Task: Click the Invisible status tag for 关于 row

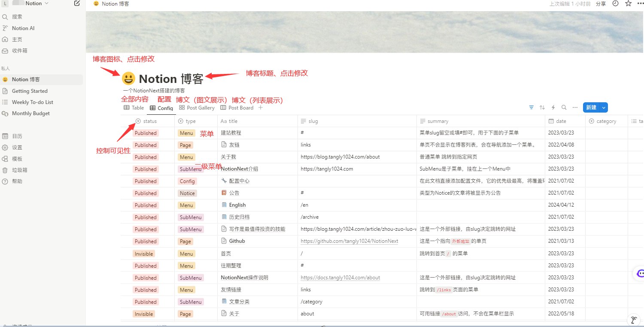Action: [x=144, y=314]
